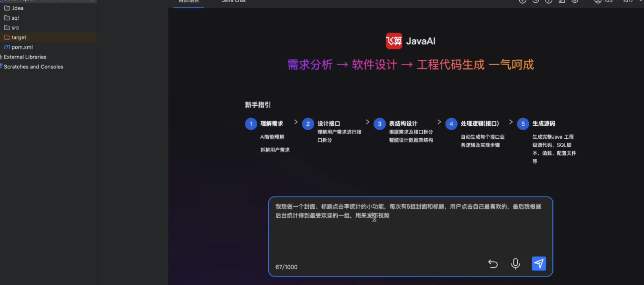Click the JavaAI product name text

(421, 41)
